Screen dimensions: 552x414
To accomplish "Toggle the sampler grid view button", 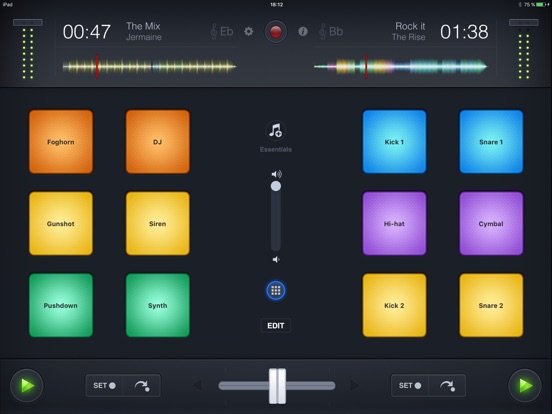I will click(276, 290).
